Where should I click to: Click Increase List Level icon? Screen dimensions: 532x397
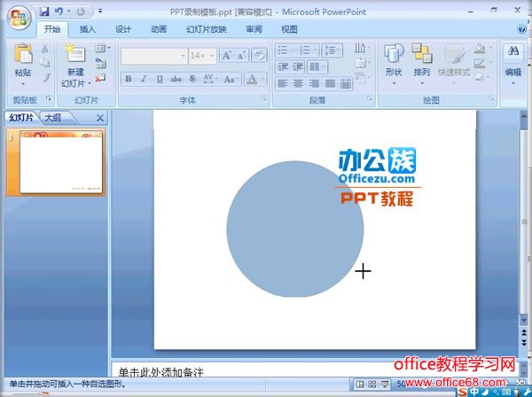click(298, 66)
